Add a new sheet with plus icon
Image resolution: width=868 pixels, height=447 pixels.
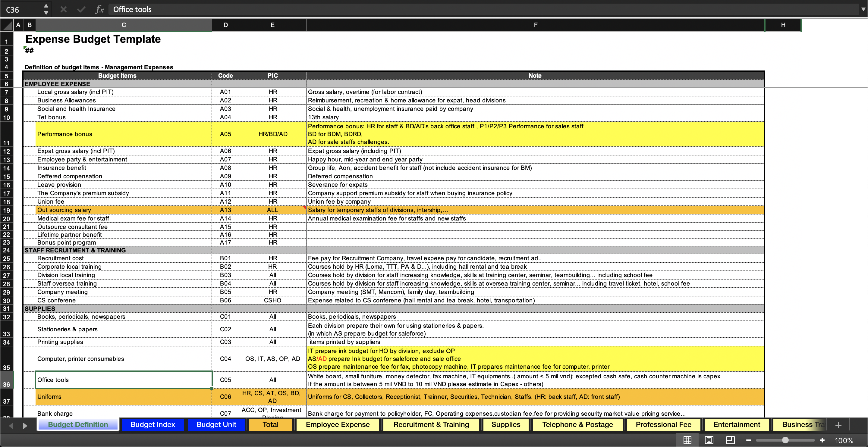[838, 425]
